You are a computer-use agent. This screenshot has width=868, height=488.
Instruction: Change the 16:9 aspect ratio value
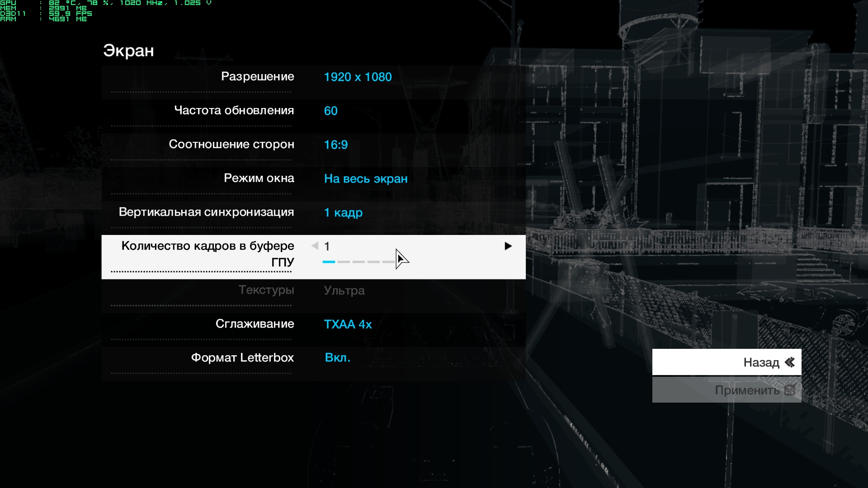(336, 145)
